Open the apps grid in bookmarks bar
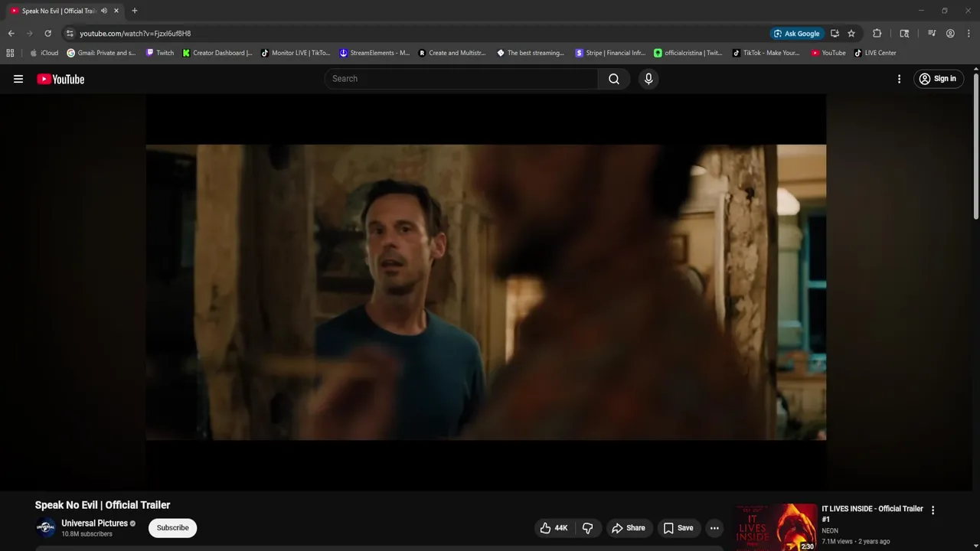The width and height of the screenshot is (980, 551). coord(10,53)
